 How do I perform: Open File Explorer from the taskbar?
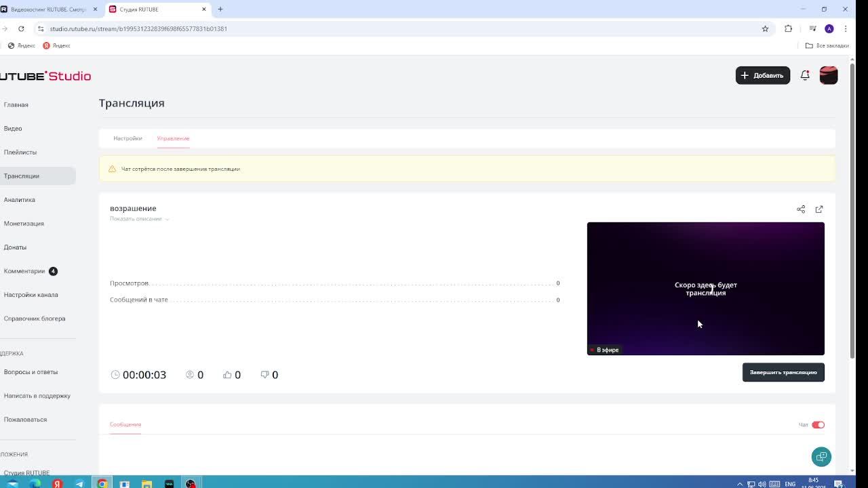[x=146, y=483]
